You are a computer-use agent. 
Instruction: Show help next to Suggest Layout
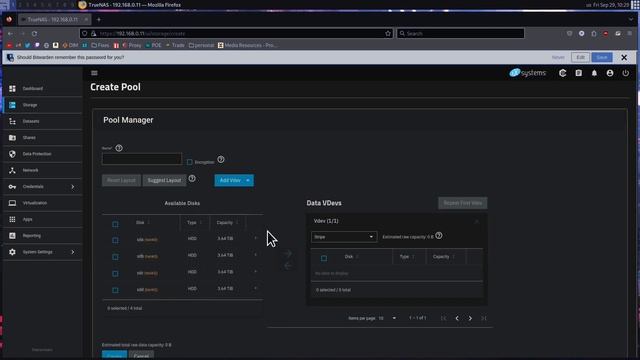192,178
